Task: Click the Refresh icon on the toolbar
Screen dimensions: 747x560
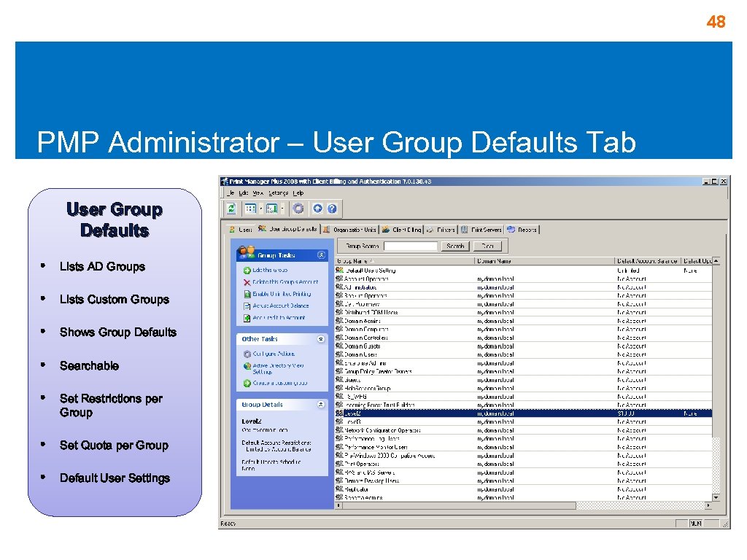Action: 231,207
